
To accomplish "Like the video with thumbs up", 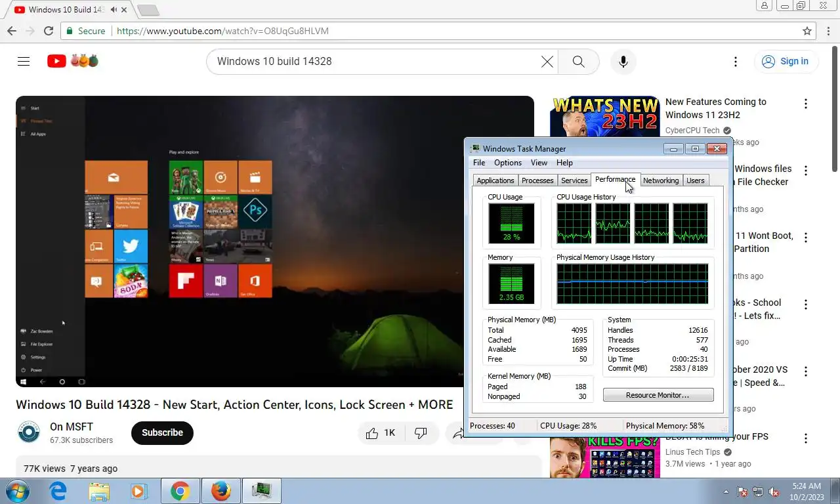I will (381, 432).
